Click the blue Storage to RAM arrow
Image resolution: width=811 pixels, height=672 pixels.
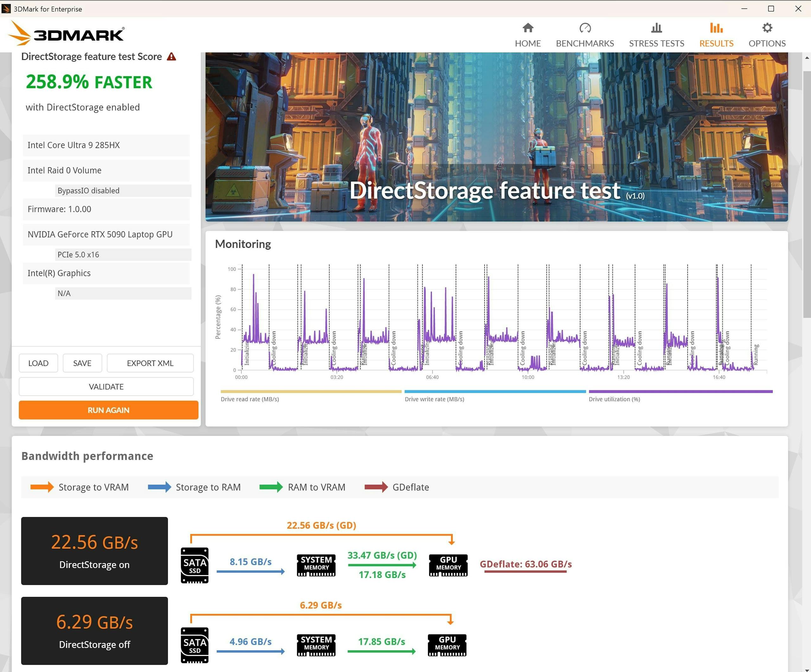tap(159, 487)
